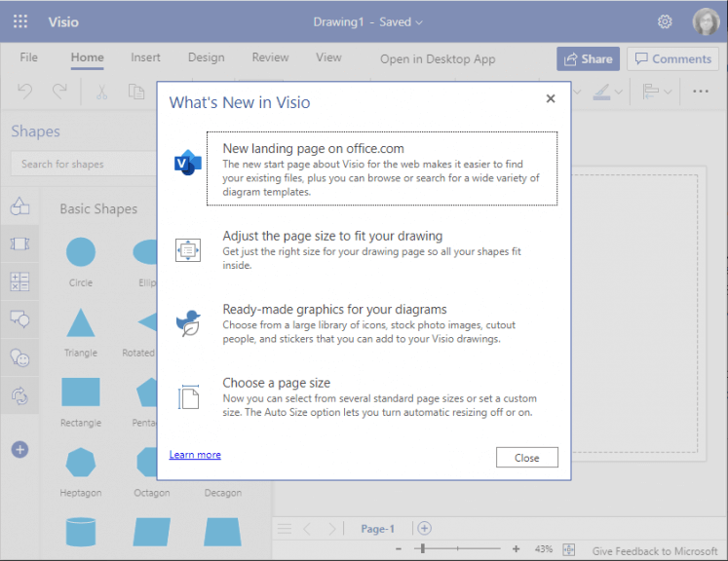Click the fit page to window icon
Viewport: 728px width, 561px height.
coord(569,550)
